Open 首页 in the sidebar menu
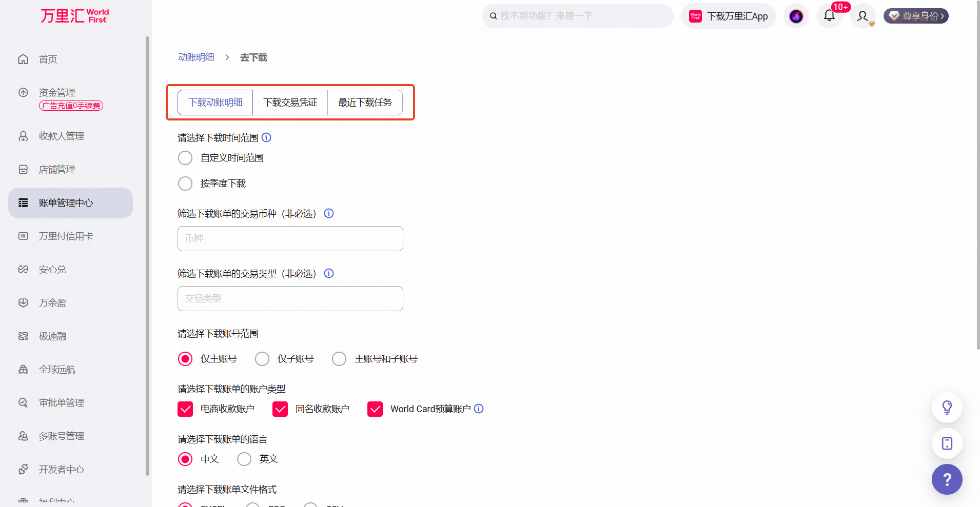980x507 pixels. click(x=48, y=59)
